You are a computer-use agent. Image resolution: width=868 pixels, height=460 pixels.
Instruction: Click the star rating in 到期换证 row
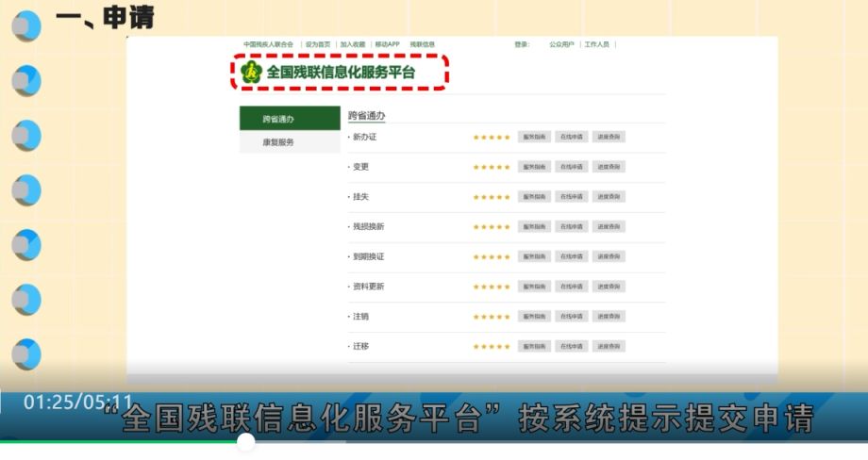492,257
